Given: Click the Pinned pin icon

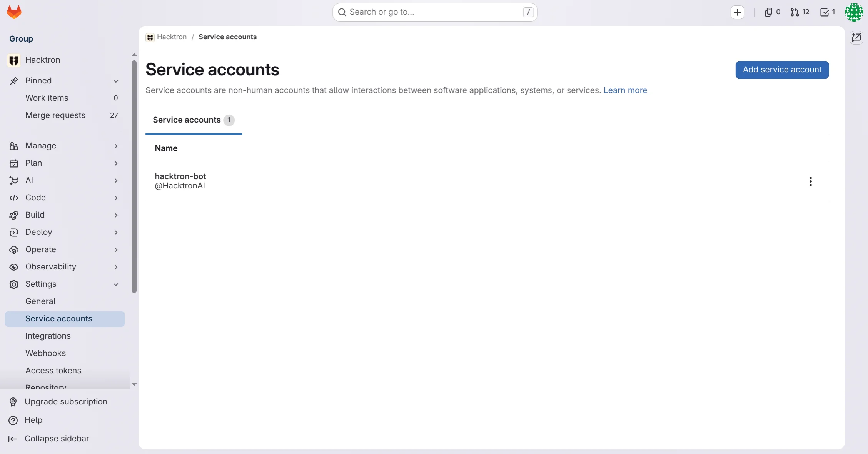Looking at the screenshot, I should click(x=14, y=81).
